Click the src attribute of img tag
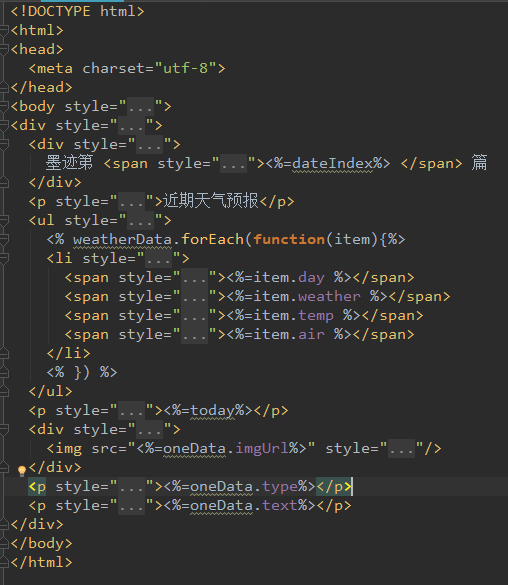This screenshot has width=508, height=585. coord(105,449)
